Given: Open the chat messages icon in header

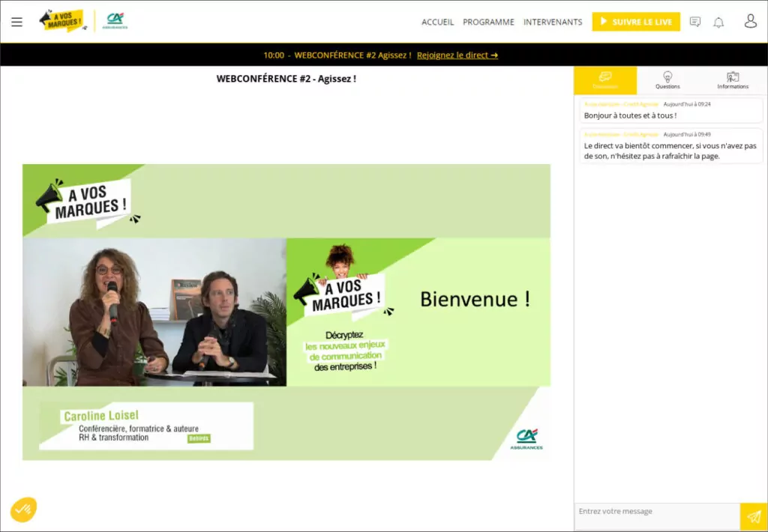Looking at the screenshot, I should point(695,22).
